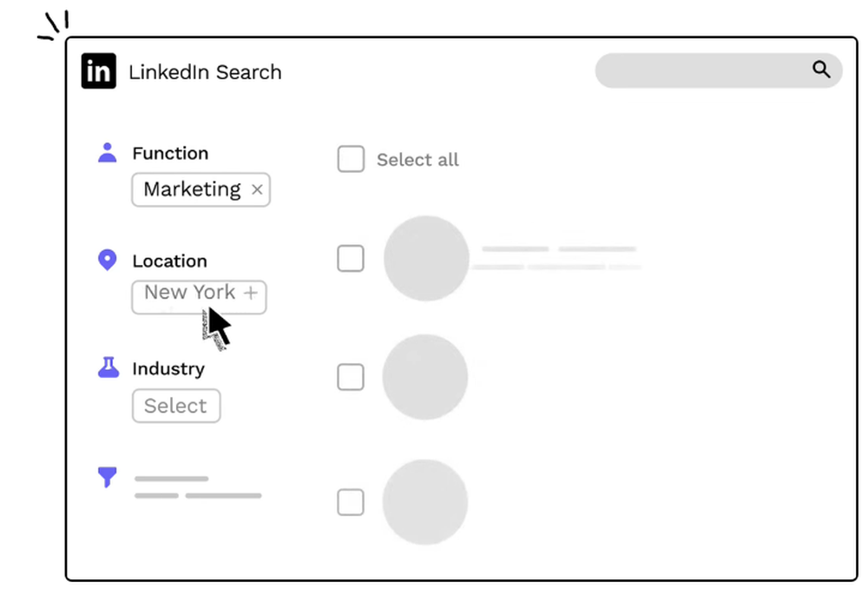Tick the third profile result checkbox
This screenshot has height=589, width=868.
pyautogui.click(x=351, y=502)
